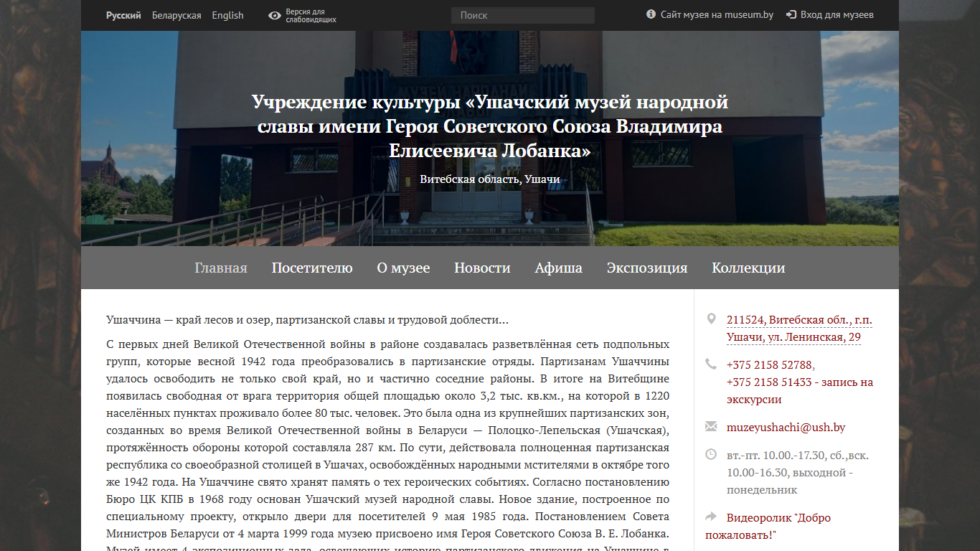Open the Афиша menu item
The height and width of the screenshot is (551, 980).
(559, 268)
